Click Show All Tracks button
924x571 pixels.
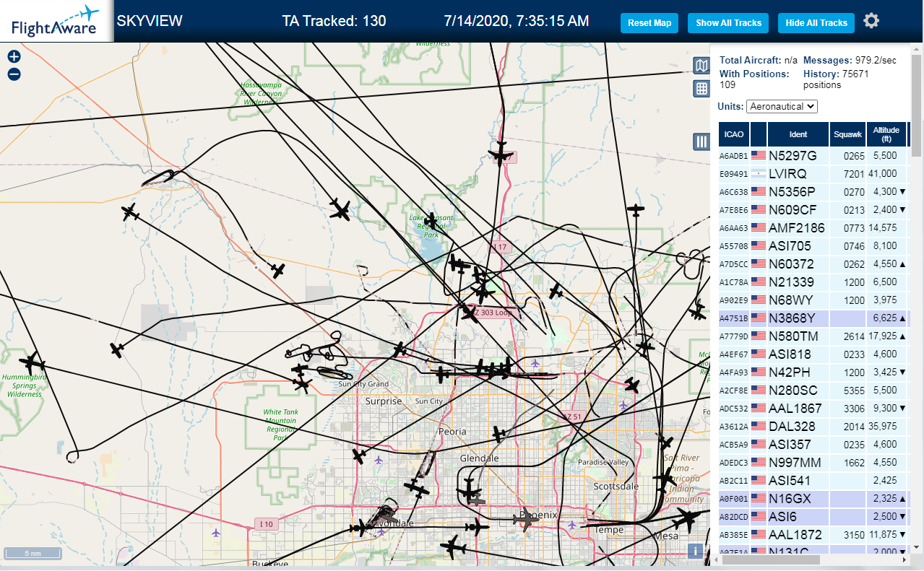pyautogui.click(x=728, y=23)
